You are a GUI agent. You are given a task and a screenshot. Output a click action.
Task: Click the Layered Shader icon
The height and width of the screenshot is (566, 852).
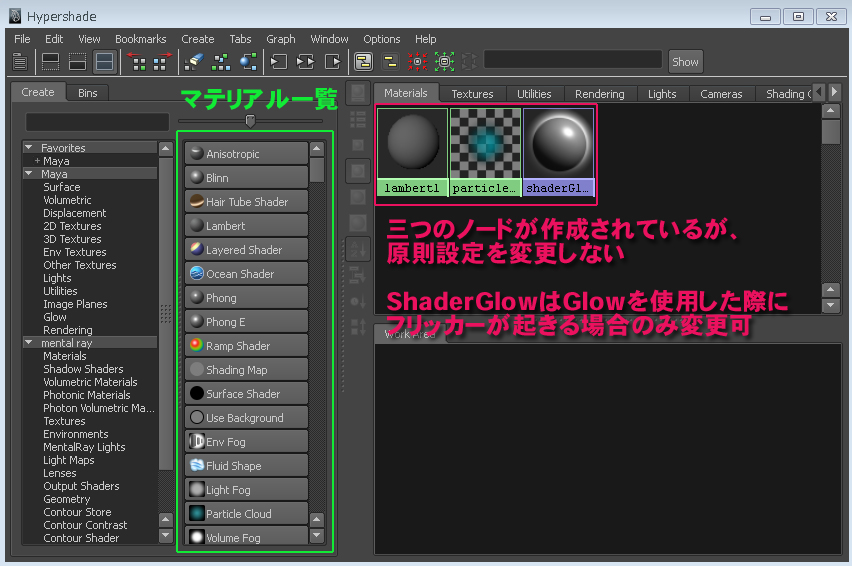pyautogui.click(x=197, y=249)
